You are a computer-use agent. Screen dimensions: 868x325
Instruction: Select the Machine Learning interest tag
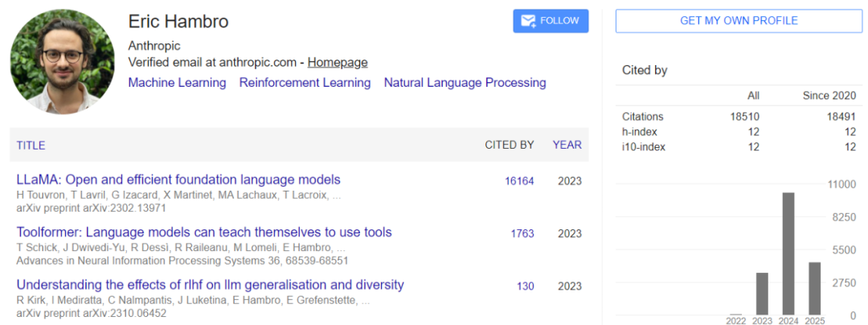[x=177, y=82]
